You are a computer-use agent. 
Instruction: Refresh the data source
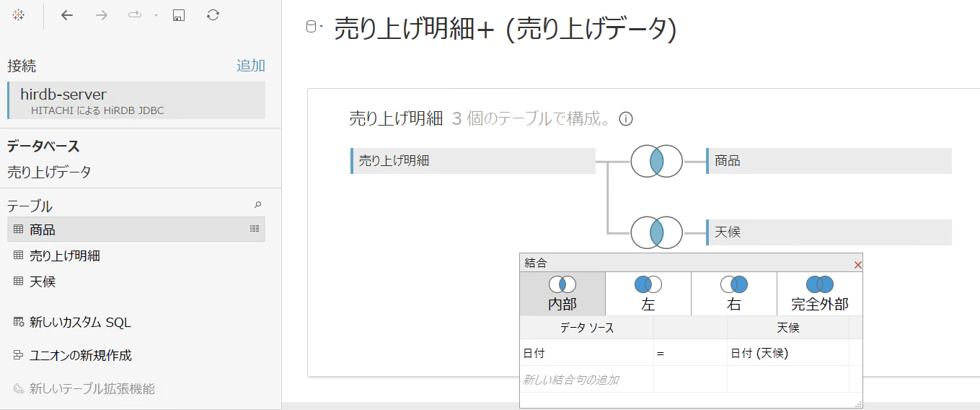[213, 15]
